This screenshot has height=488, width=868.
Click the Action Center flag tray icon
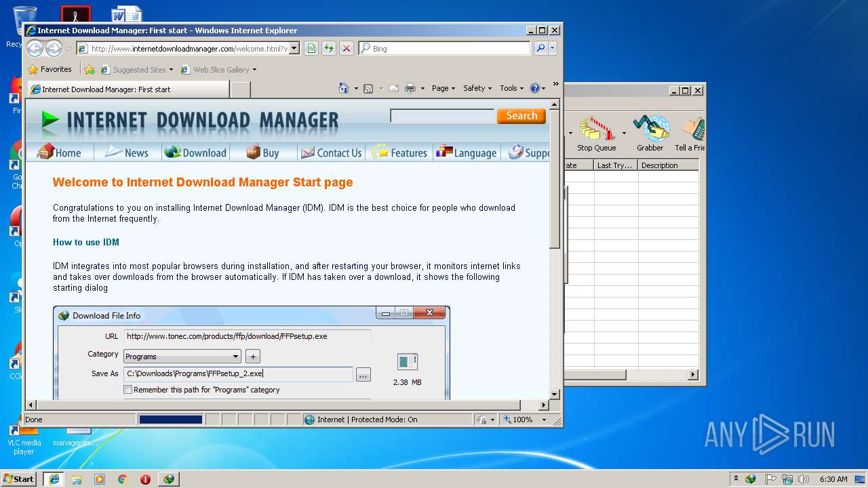(x=770, y=479)
